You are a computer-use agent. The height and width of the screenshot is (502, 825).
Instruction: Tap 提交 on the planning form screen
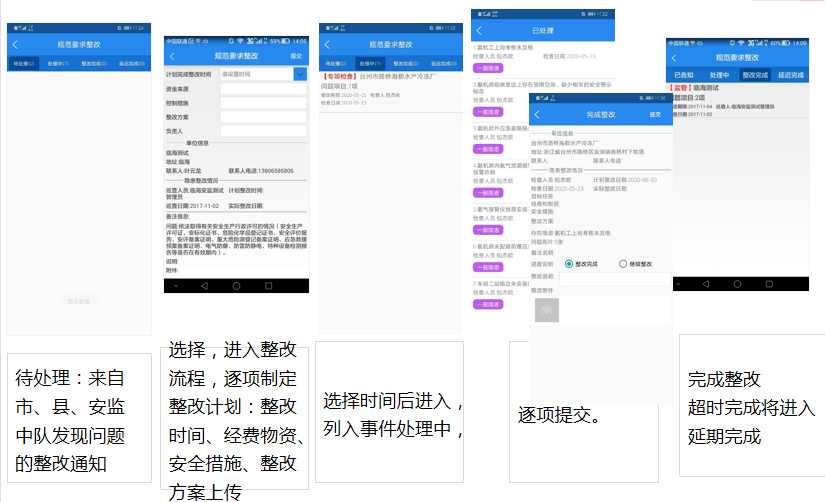tap(296, 56)
